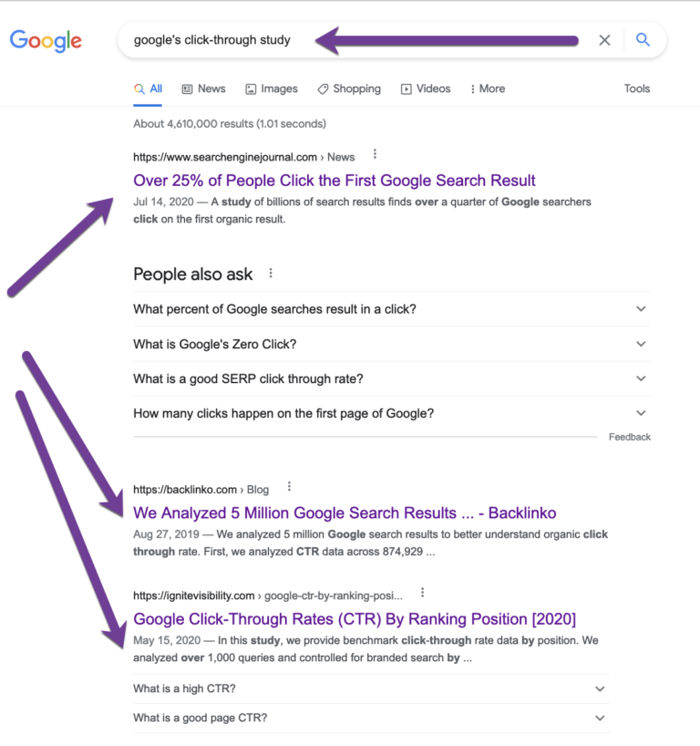Screen dimensions: 700x746
Task: Open "Over 25% of People Click" result link
Action: (x=335, y=181)
